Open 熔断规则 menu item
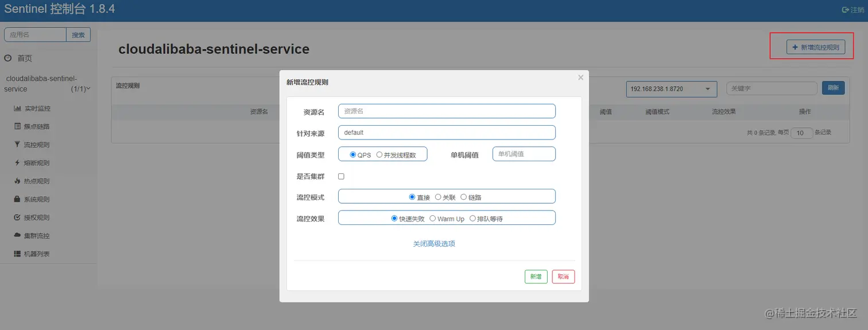Screen dimensions: 868x330 pyautogui.click(x=37, y=163)
